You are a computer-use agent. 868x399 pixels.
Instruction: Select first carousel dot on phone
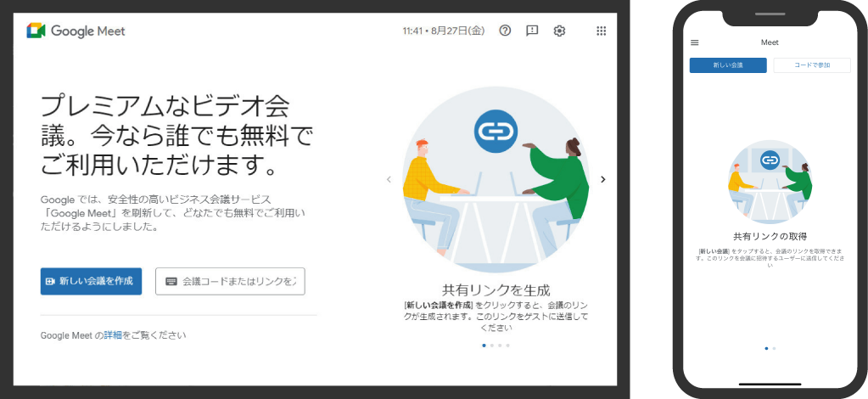(x=767, y=349)
